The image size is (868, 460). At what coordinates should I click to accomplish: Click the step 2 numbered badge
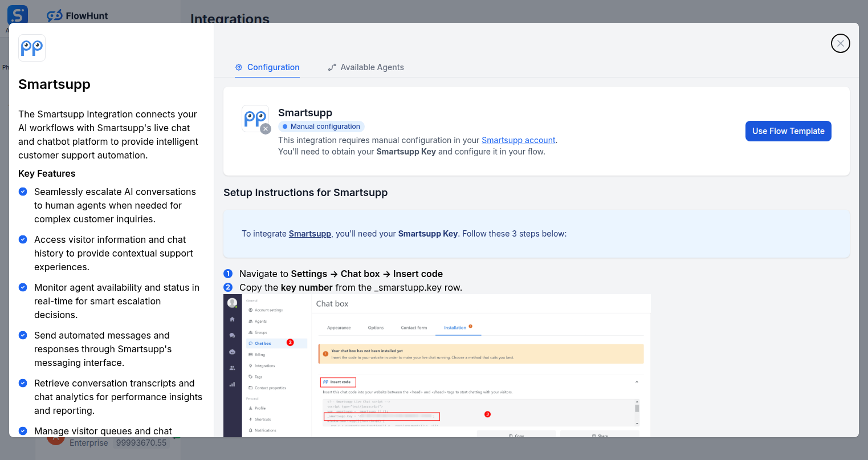tap(228, 287)
